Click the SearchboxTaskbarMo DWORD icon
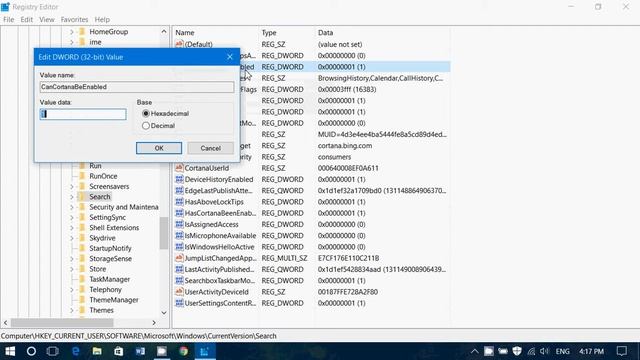The width and height of the screenshot is (640, 360). (179, 280)
